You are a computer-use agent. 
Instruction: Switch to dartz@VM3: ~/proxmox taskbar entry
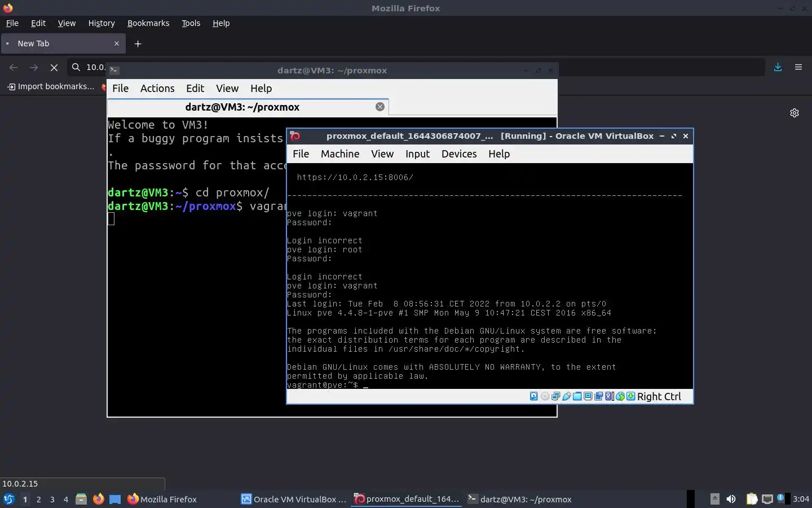(519, 499)
